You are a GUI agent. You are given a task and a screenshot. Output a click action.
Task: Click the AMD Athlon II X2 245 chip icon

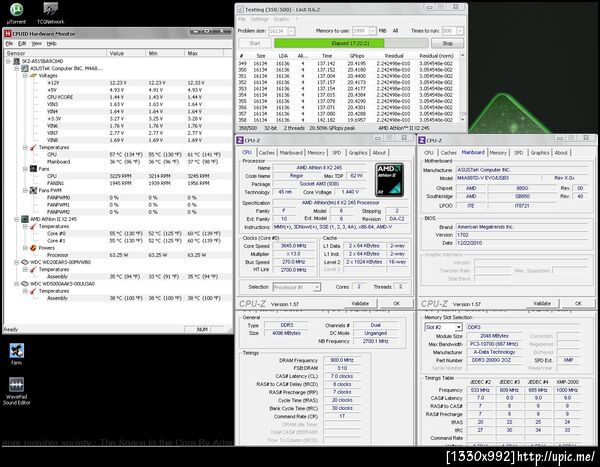[x=25, y=219]
